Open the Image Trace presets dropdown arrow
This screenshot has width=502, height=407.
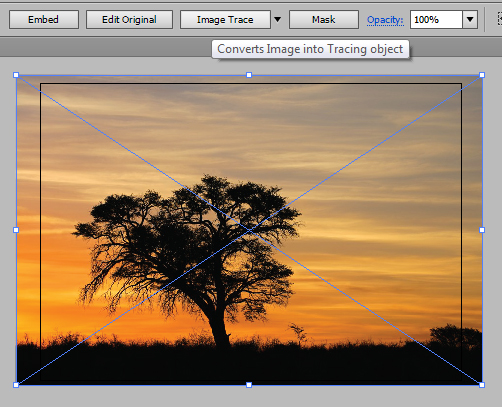(277, 20)
